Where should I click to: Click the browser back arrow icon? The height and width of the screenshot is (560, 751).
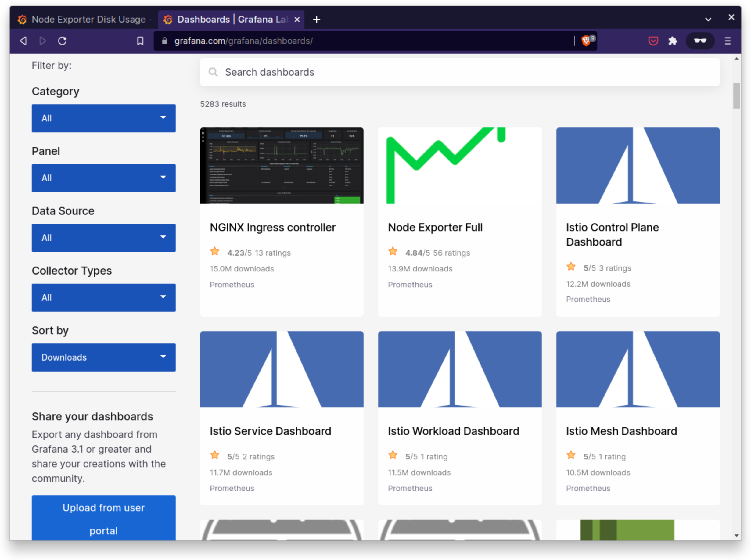click(x=23, y=41)
